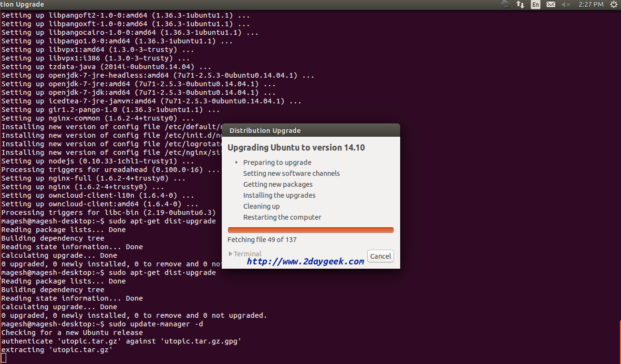The image size is (621, 364).
Task: Cancel the distribution upgrade
Action: 380,256
